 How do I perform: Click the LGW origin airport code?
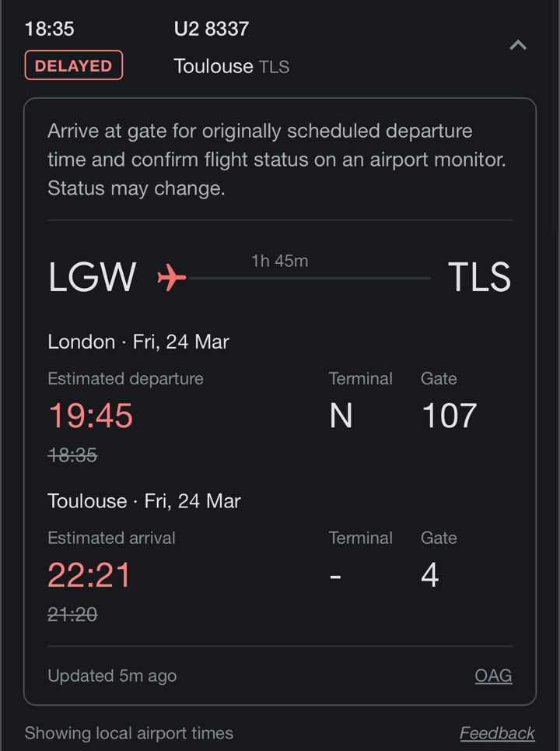(92, 276)
